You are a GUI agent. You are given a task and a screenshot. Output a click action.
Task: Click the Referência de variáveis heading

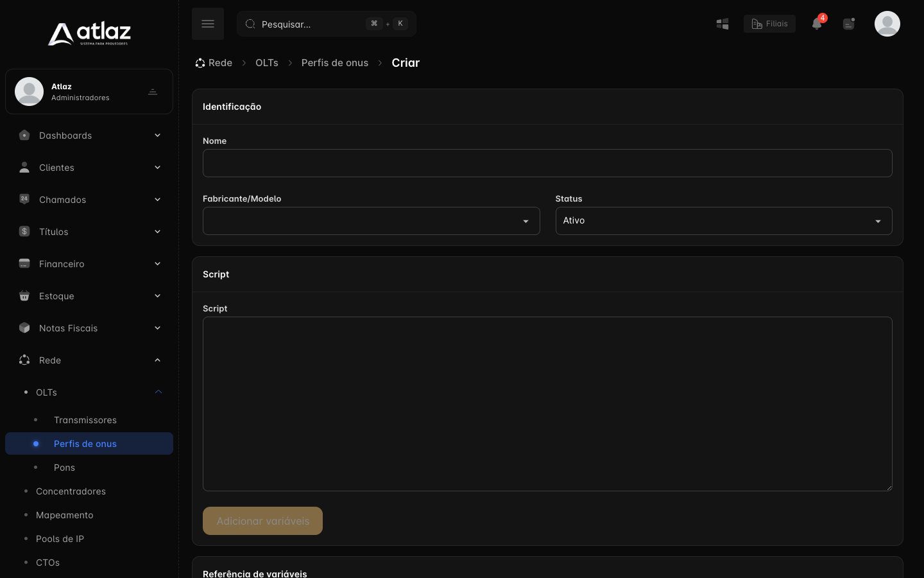click(x=255, y=574)
